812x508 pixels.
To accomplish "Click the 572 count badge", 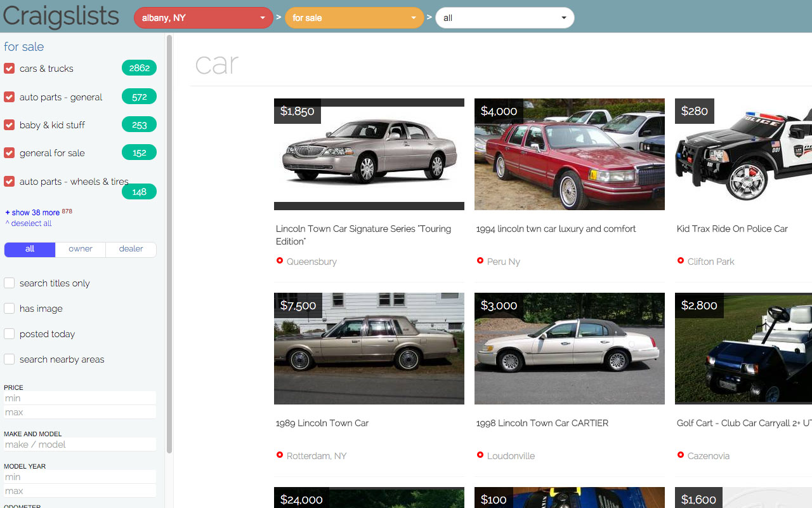I will 139,97.
